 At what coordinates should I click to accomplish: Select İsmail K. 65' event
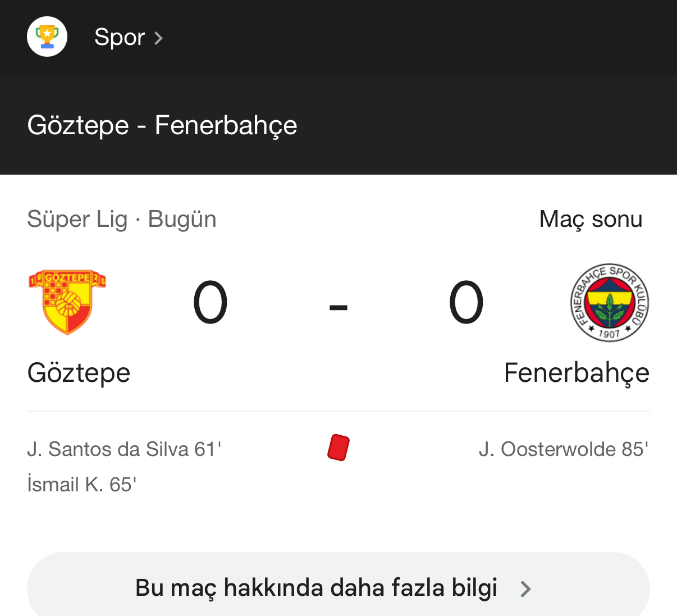(x=82, y=484)
